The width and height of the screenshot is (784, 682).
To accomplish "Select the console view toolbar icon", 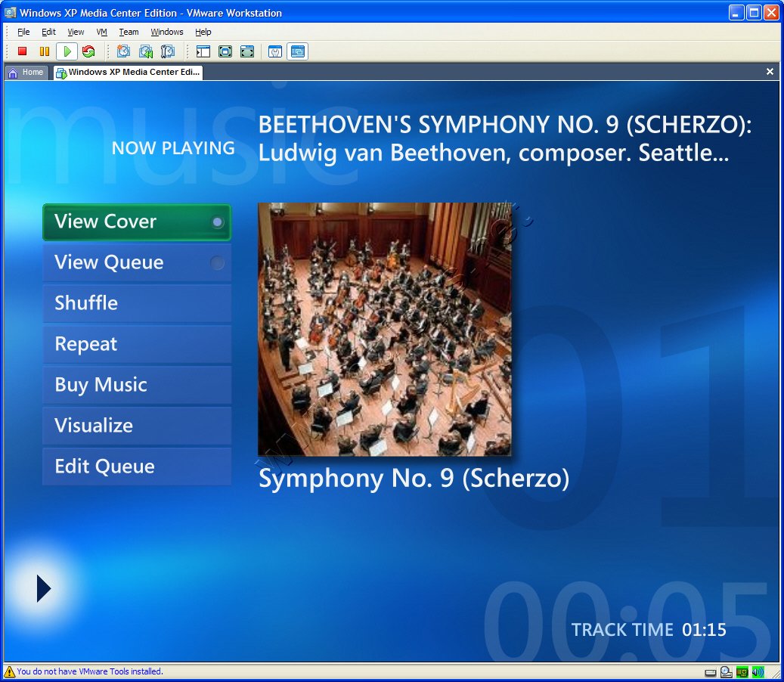I will coord(298,51).
